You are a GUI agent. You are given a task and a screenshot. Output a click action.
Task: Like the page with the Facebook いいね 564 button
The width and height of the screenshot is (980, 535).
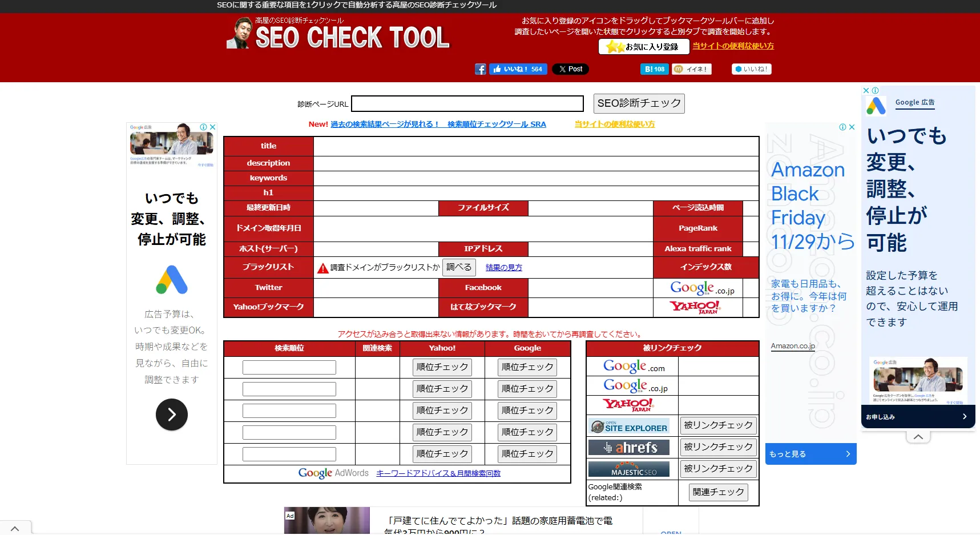pos(518,69)
